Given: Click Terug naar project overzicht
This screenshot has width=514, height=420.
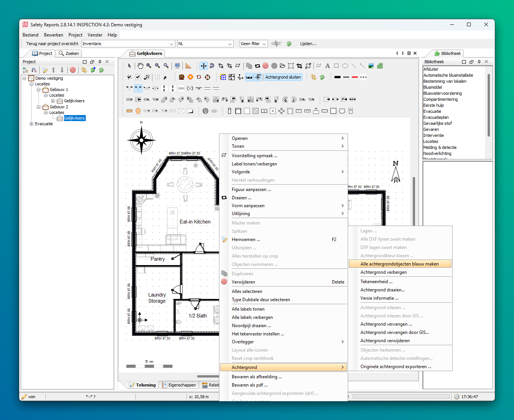Looking at the screenshot, I should [52, 44].
